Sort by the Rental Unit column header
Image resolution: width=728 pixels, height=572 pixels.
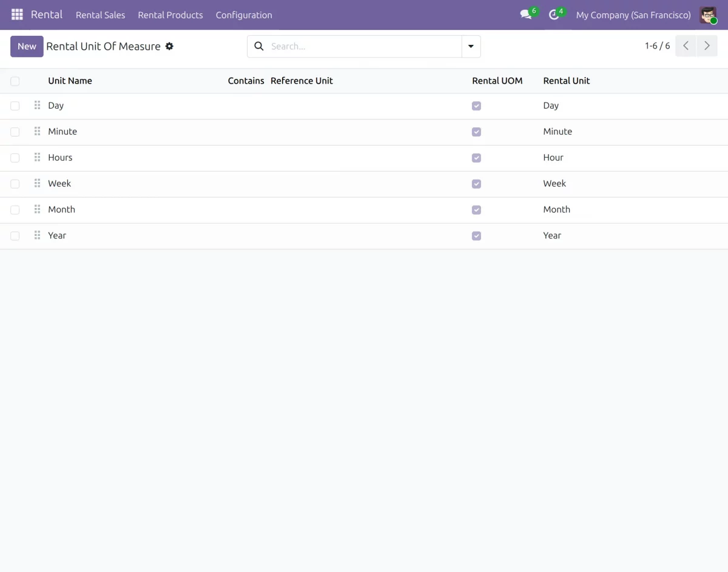click(x=567, y=81)
